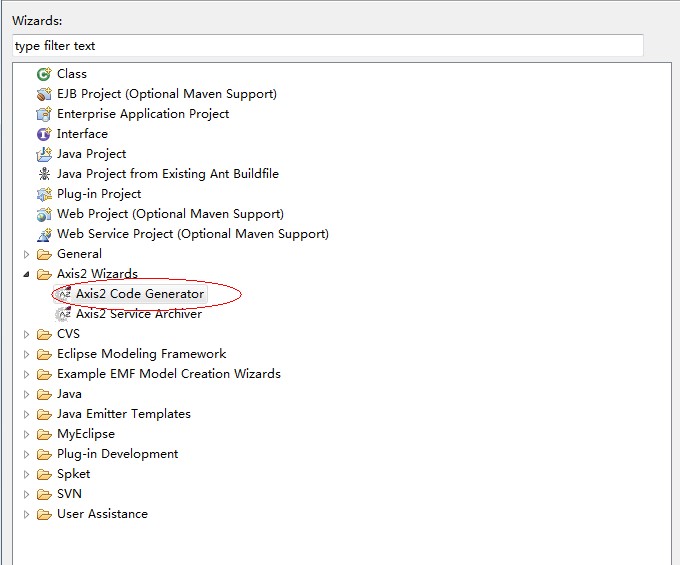Click the General folder icon
Screen dimensions: 680x565
pyautogui.click(x=44, y=254)
